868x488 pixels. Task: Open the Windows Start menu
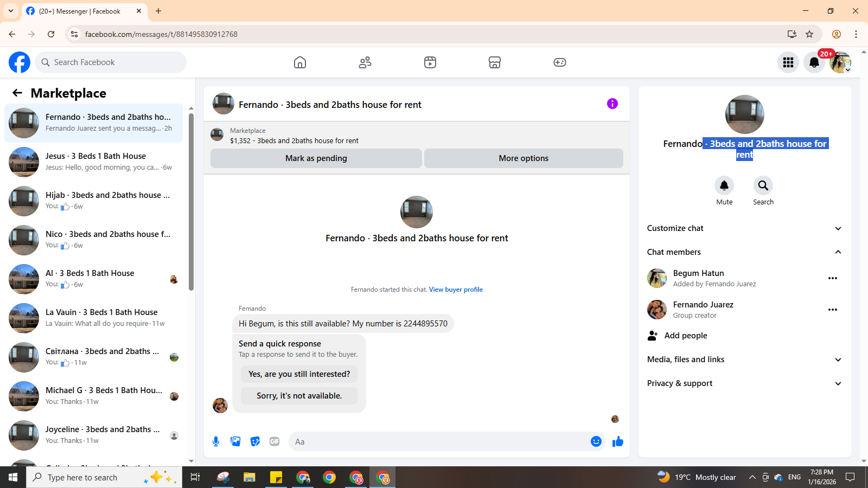point(13,477)
